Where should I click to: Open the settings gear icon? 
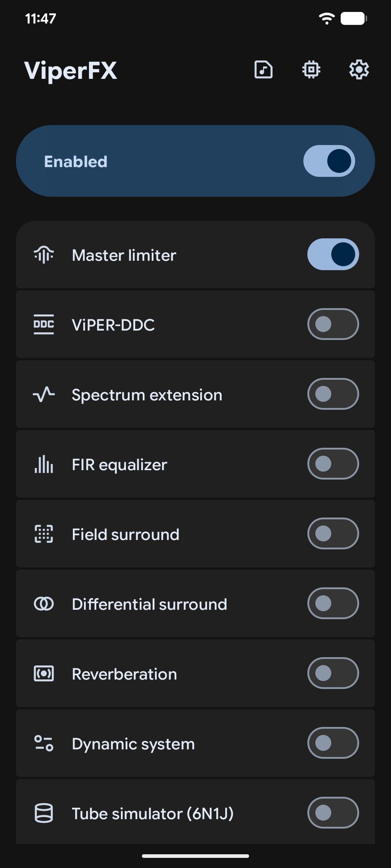359,69
